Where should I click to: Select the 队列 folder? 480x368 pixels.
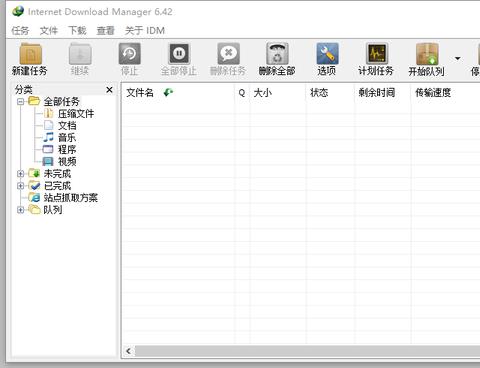(53, 210)
